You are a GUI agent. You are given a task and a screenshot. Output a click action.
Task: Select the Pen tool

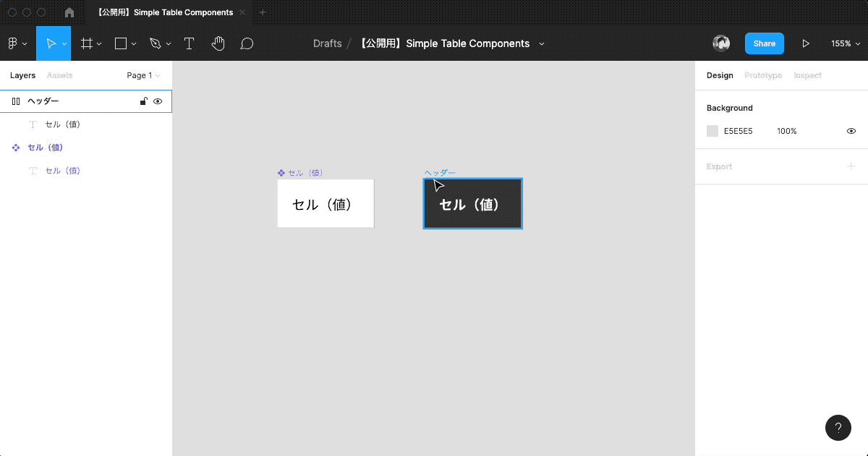[155, 43]
